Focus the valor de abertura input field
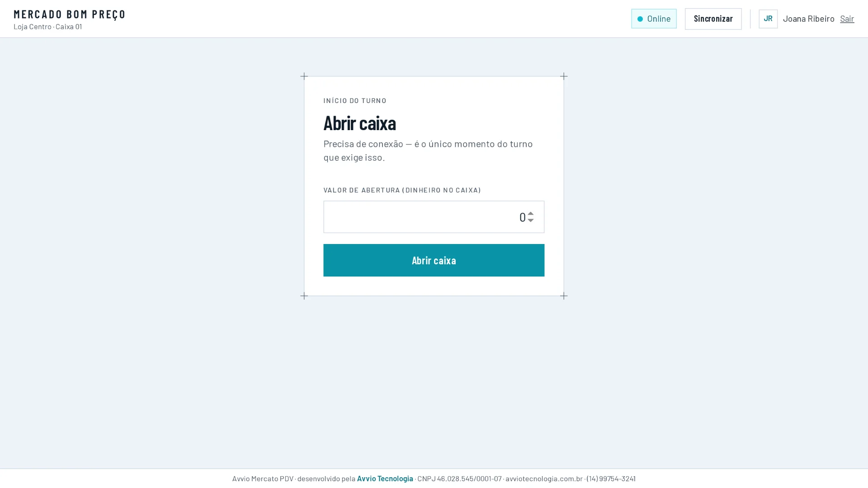 pyautogui.click(x=434, y=217)
